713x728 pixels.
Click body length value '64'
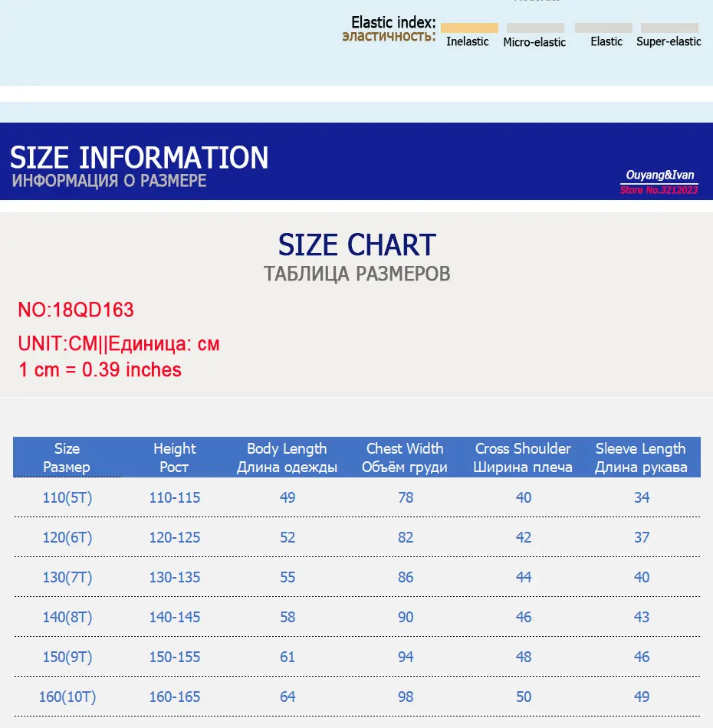[287, 697]
